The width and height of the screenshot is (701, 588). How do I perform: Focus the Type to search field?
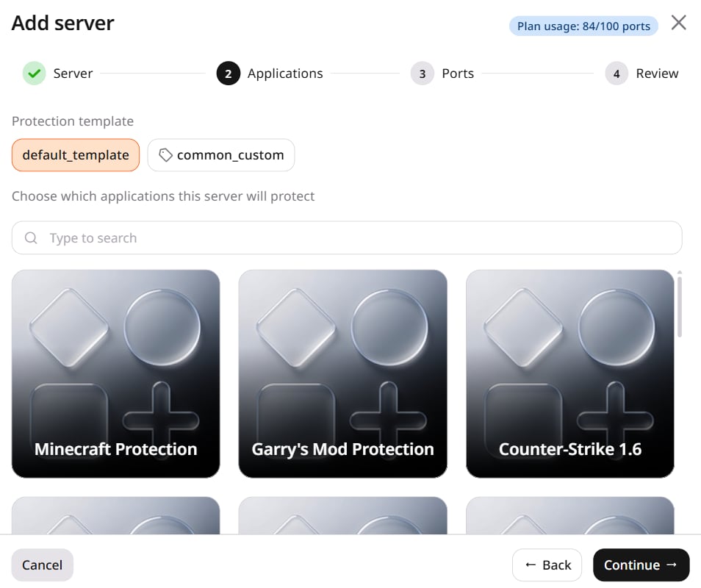[x=347, y=238]
